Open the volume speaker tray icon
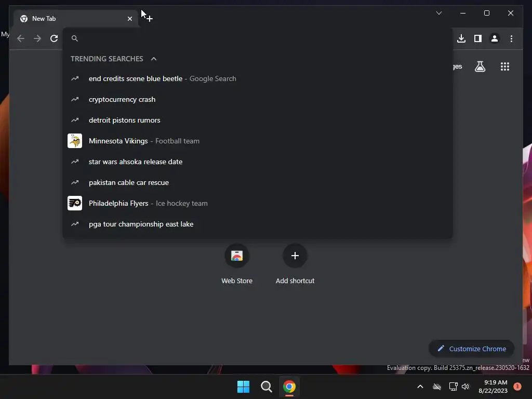The width and height of the screenshot is (532, 399). point(465,387)
